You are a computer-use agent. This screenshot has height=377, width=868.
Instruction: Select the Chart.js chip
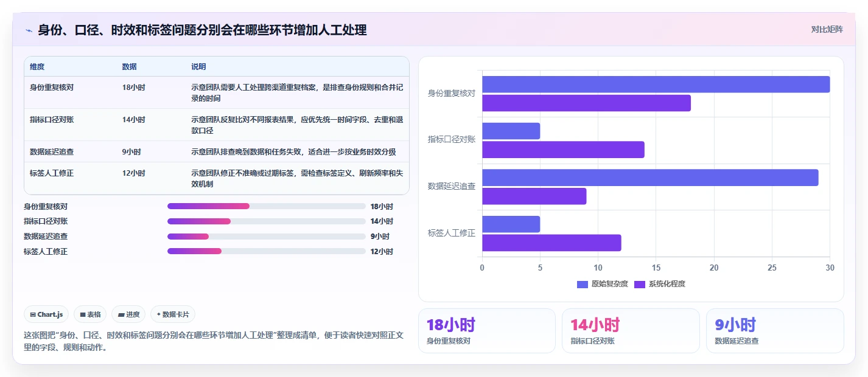(x=47, y=314)
